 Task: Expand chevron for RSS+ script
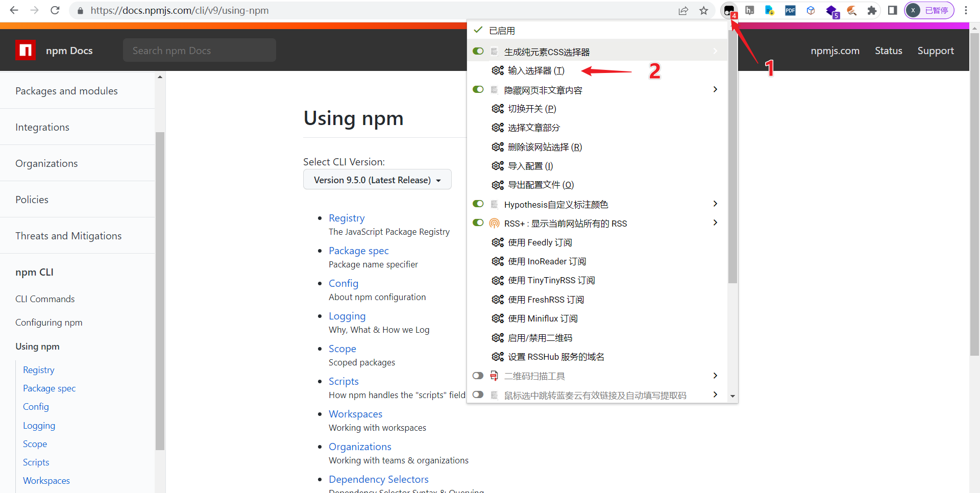coord(715,223)
